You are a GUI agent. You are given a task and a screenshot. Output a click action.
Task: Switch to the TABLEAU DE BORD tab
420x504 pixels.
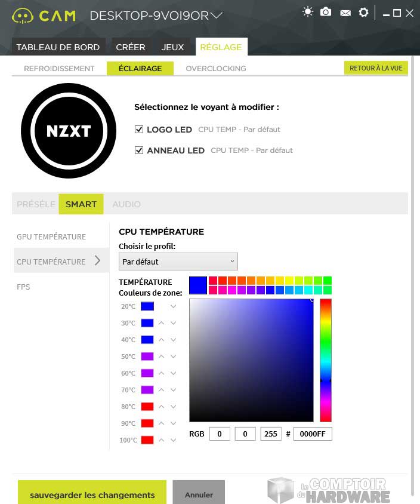(x=58, y=47)
